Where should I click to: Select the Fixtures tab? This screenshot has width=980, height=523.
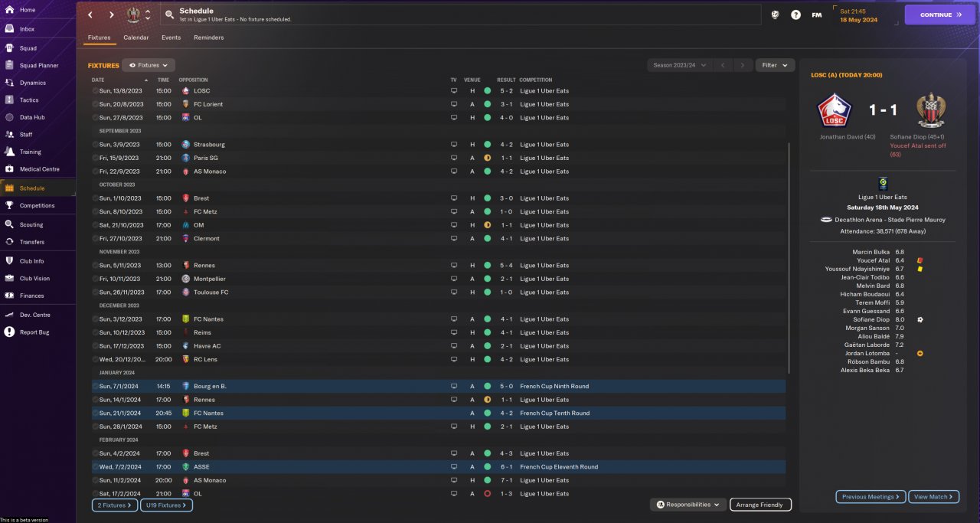pos(100,38)
